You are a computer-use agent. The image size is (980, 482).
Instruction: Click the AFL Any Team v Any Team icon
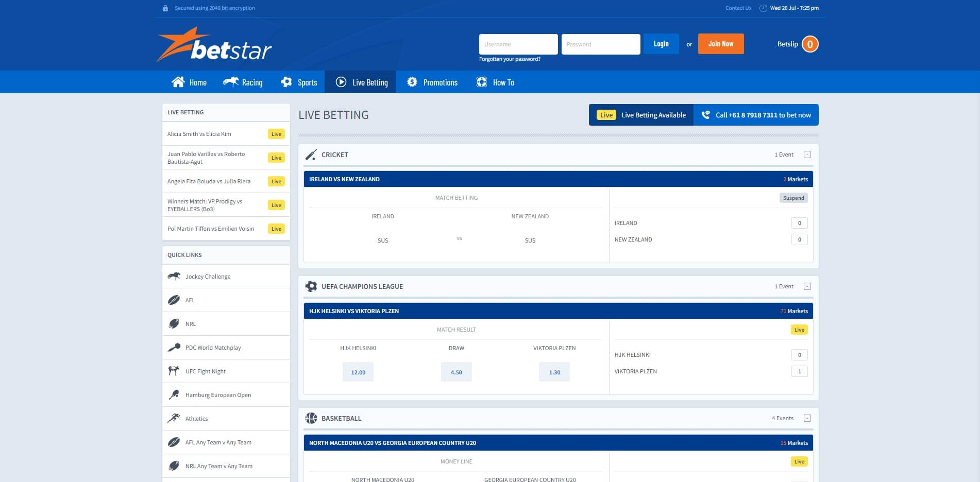[174, 442]
